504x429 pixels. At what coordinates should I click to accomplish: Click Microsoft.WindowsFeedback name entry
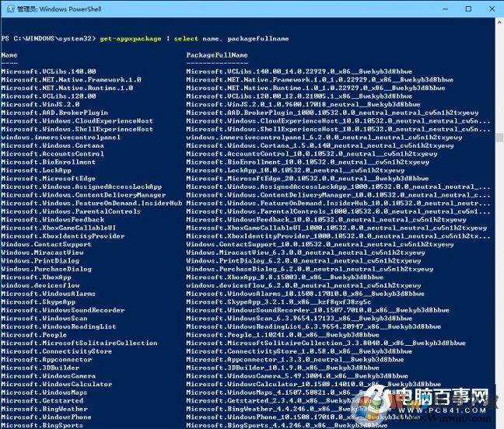click(52, 220)
